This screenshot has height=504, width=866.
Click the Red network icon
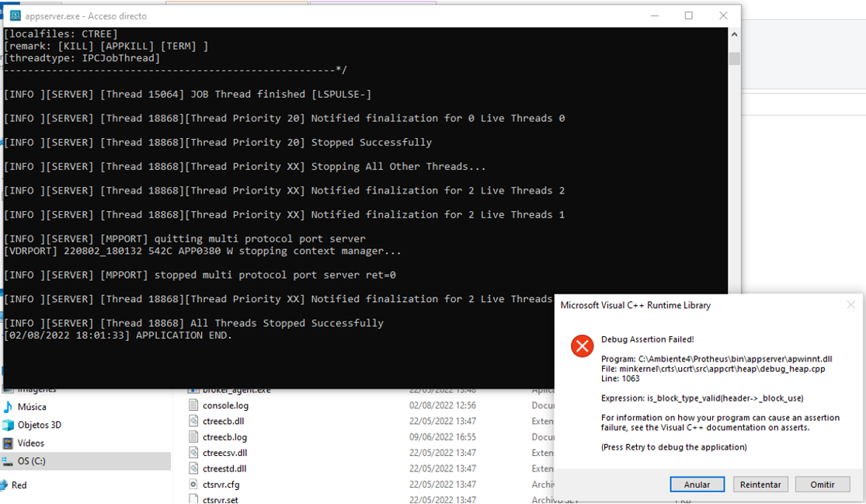point(3,485)
